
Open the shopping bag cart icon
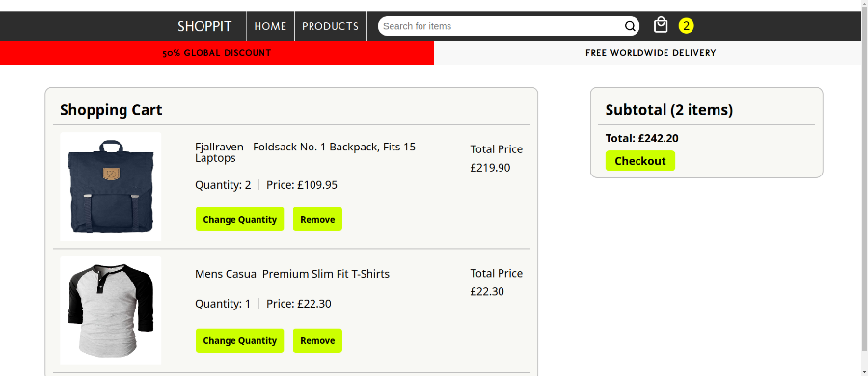(661, 25)
